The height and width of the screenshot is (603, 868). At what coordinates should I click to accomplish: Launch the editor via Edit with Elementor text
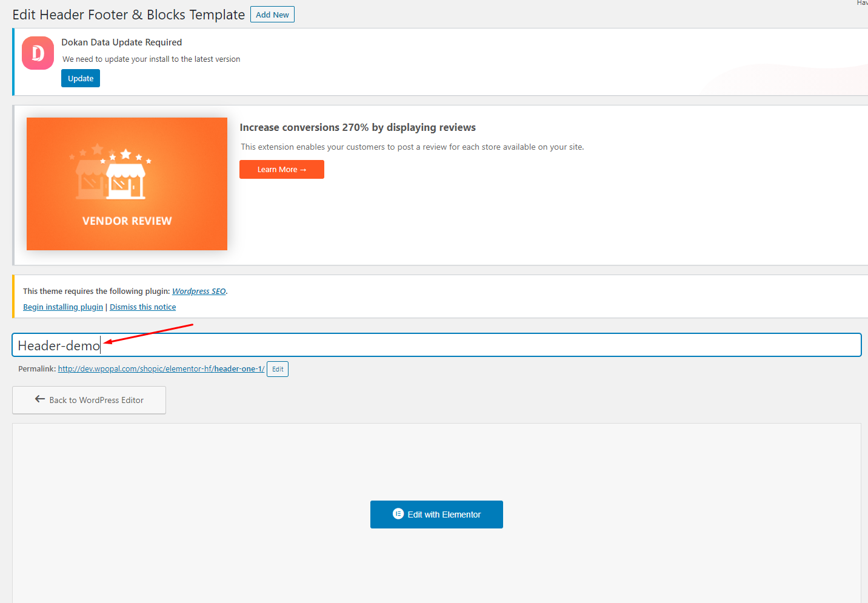pos(444,515)
